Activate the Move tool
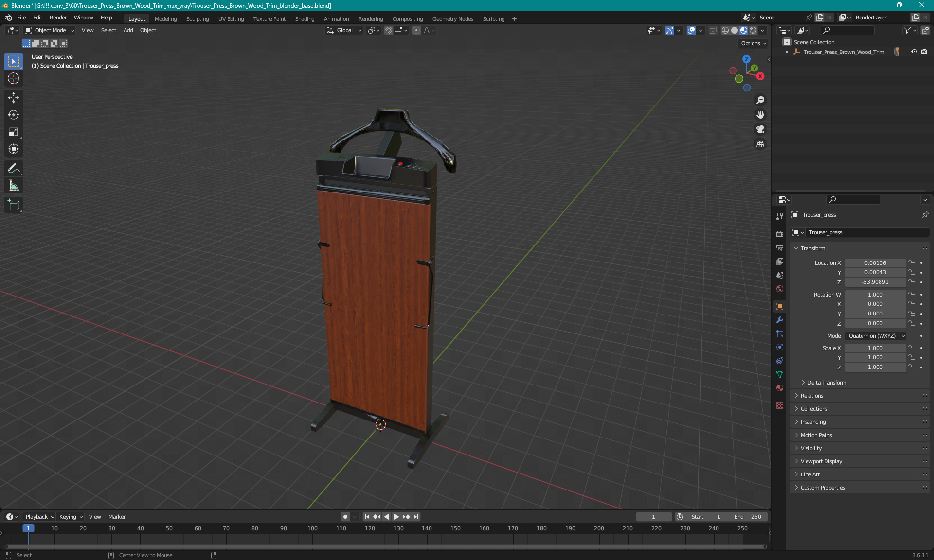The width and height of the screenshot is (934, 560). [x=14, y=98]
